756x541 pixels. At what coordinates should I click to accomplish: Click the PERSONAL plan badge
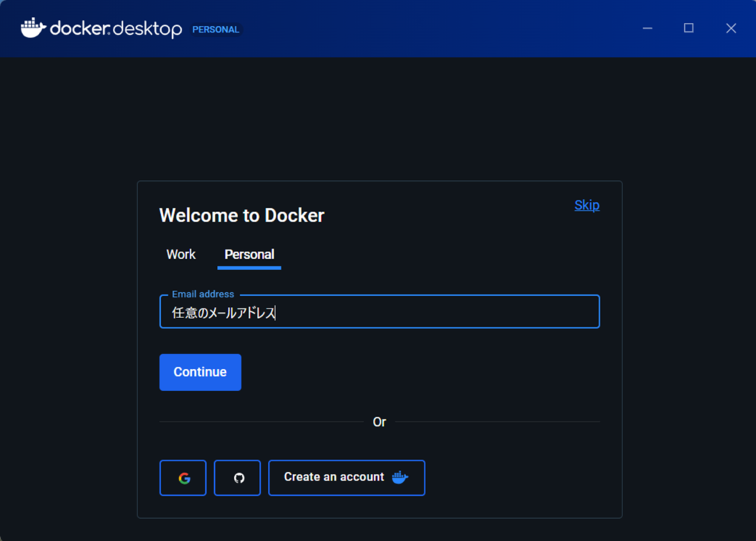click(x=216, y=30)
